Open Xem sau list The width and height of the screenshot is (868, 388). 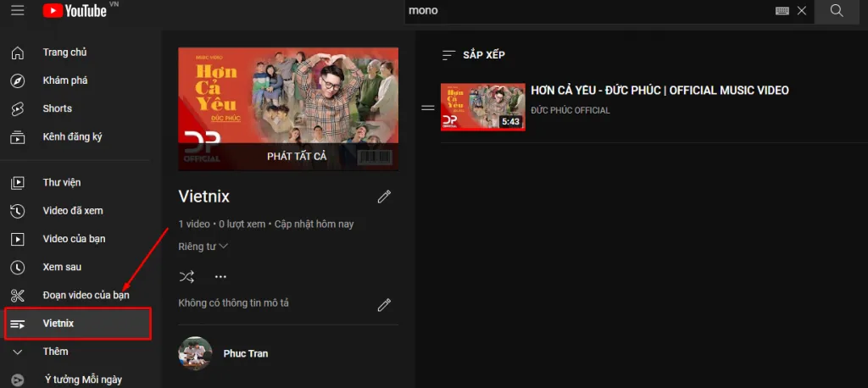(62, 268)
